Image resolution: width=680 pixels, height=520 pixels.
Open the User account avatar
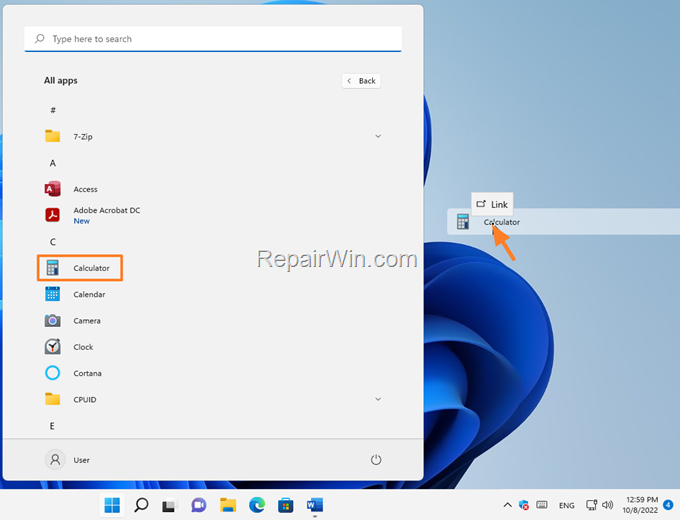point(55,460)
